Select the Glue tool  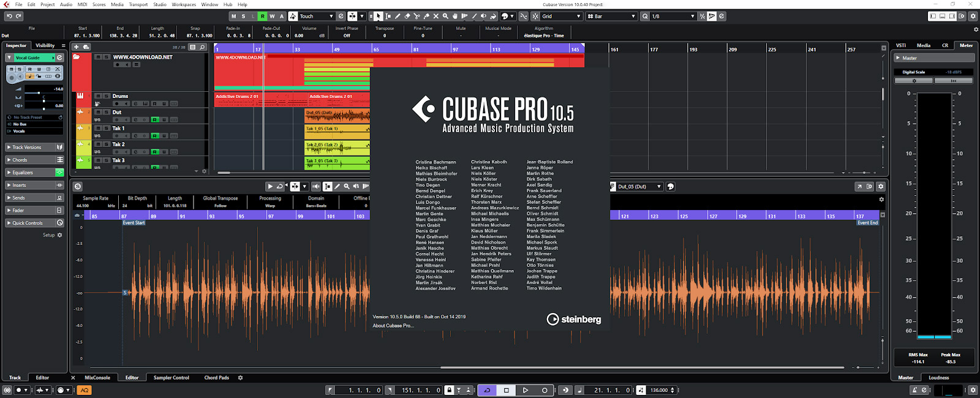(426, 16)
